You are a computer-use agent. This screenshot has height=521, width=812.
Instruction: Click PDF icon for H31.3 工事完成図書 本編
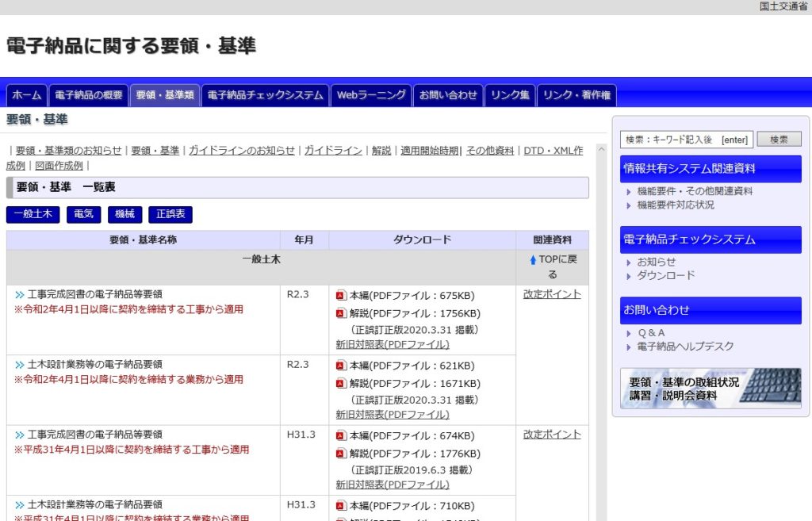341,435
